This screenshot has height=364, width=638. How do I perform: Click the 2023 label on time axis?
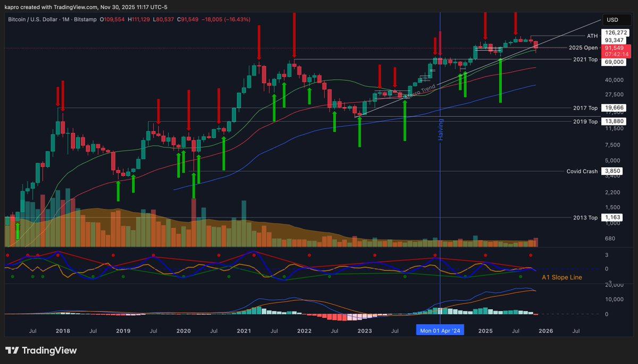coord(365,331)
